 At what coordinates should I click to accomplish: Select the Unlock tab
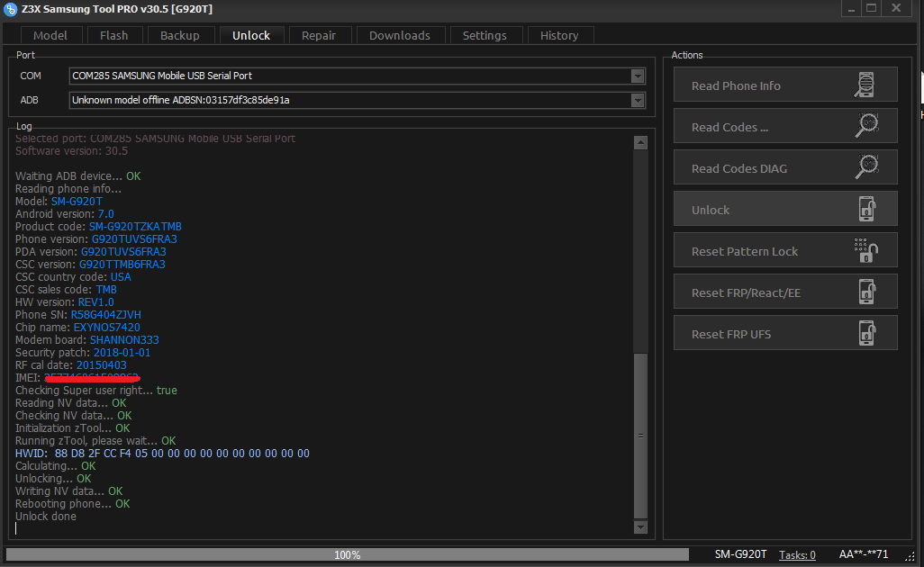coord(251,35)
